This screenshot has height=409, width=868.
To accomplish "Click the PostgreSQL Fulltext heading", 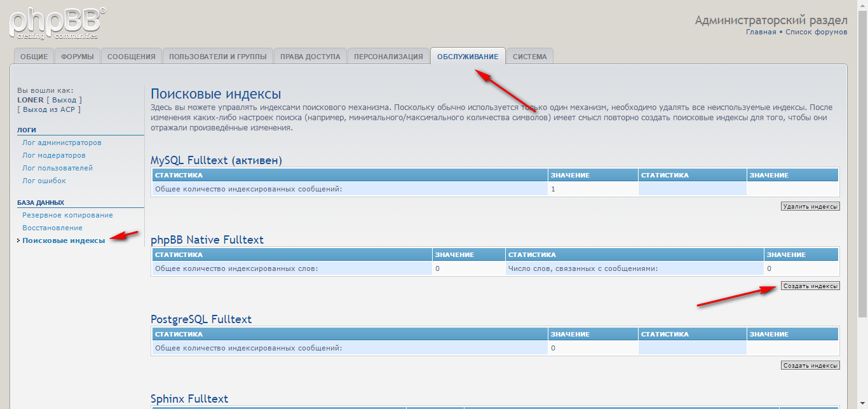I will coord(201,319).
